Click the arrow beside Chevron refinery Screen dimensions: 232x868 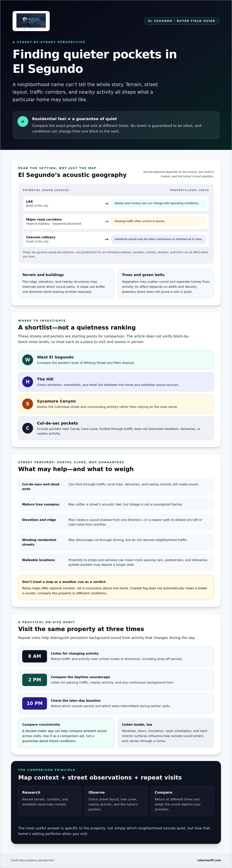point(107,239)
